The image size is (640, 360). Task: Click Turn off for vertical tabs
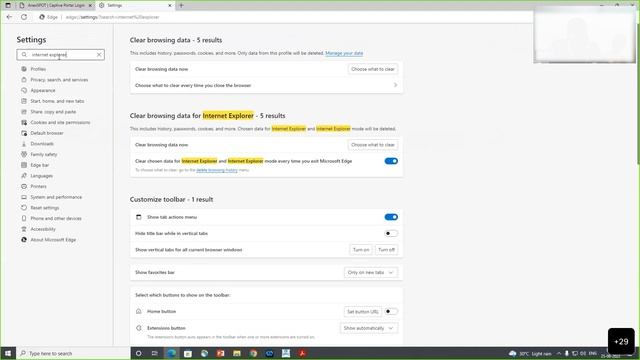pos(386,249)
